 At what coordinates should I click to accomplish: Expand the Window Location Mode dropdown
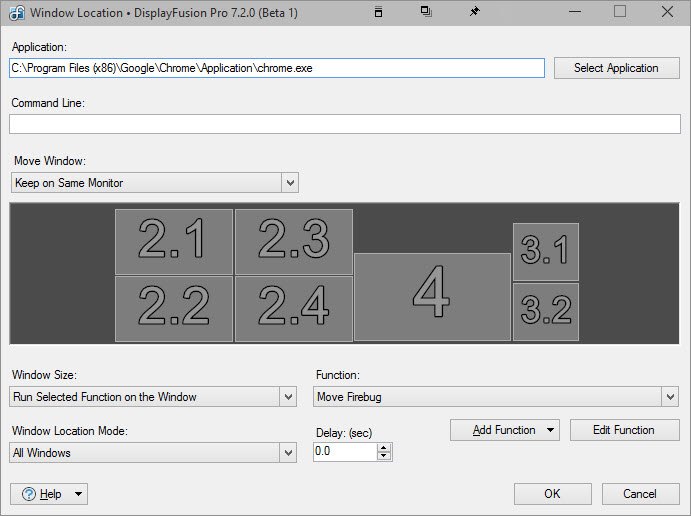(x=288, y=453)
